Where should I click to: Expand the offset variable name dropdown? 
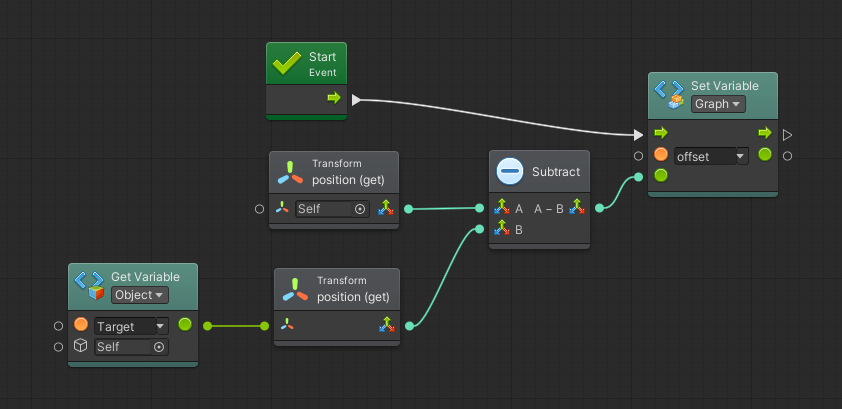click(741, 156)
